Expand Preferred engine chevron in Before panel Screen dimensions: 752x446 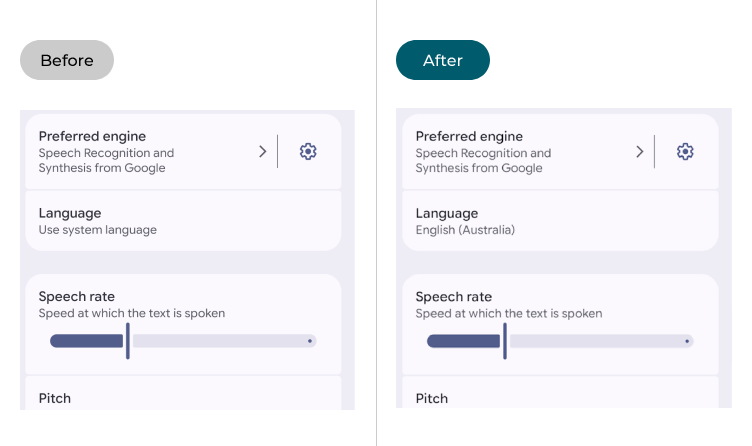point(263,151)
